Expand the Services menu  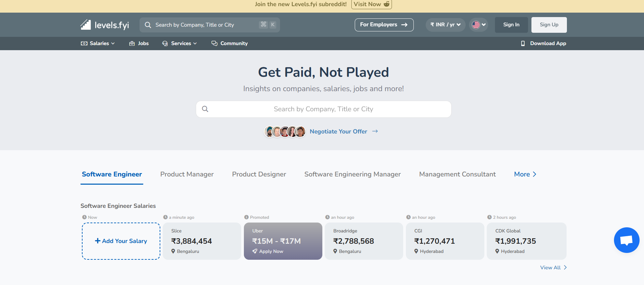[179, 43]
